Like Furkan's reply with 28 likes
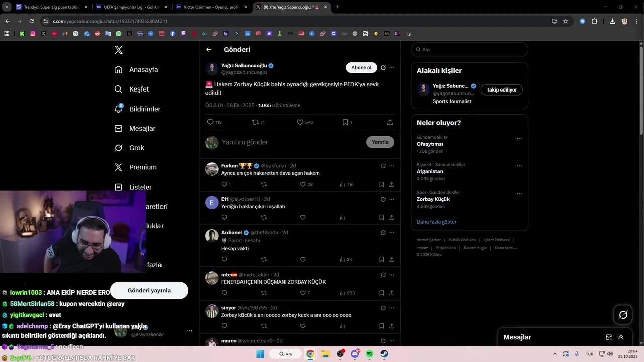Image resolution: width=644 pixels, height=362 pixels. click(303, 184)
